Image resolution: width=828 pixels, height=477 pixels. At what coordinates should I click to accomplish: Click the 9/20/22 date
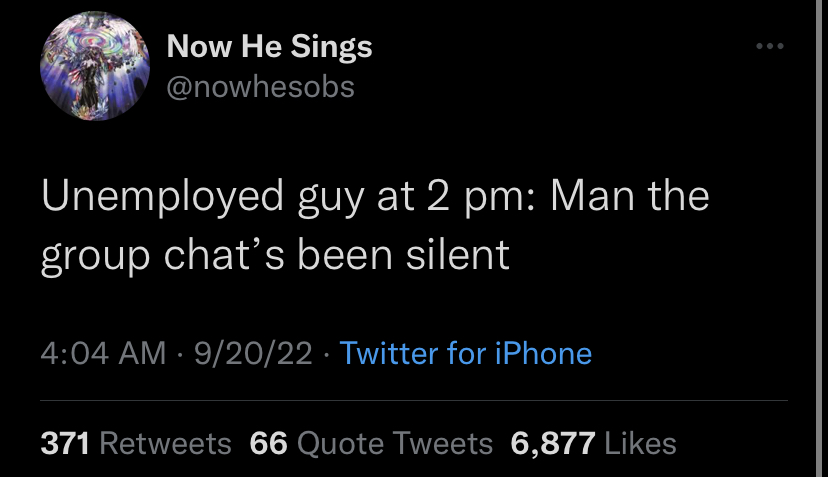coord(253,353)
